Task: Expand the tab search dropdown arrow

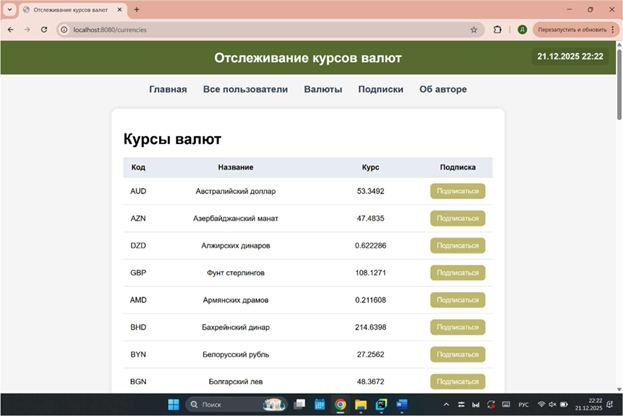Action: pos(10,9)
